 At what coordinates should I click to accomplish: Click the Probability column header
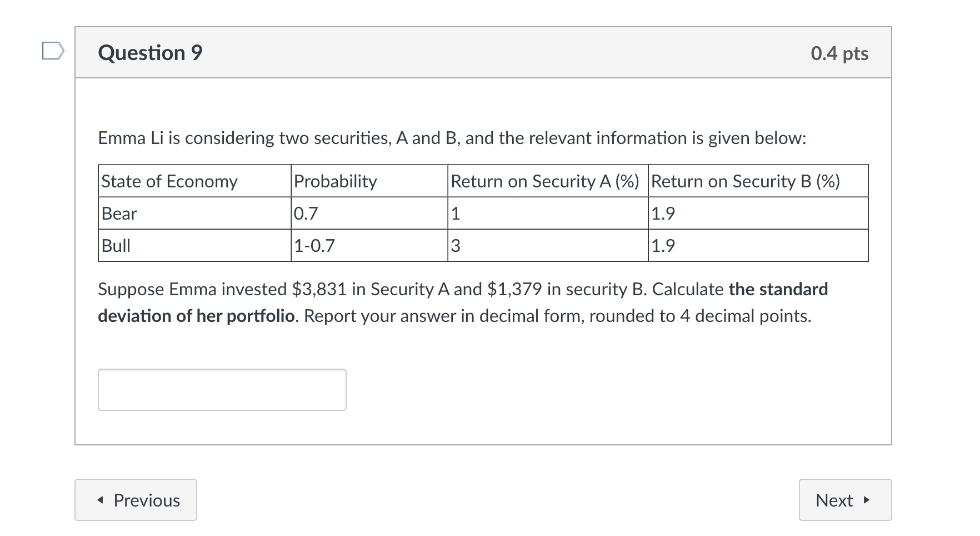click(x=335, y=181)
